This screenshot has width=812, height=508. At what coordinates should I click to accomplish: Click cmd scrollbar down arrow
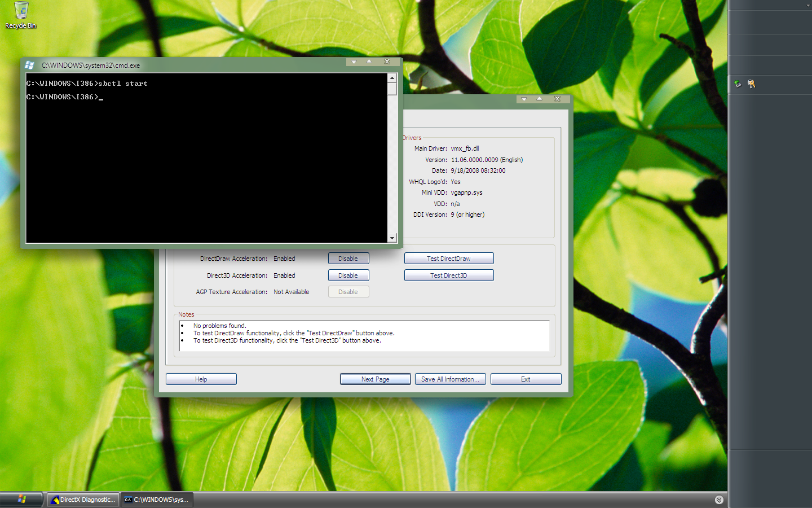(392, 238)
